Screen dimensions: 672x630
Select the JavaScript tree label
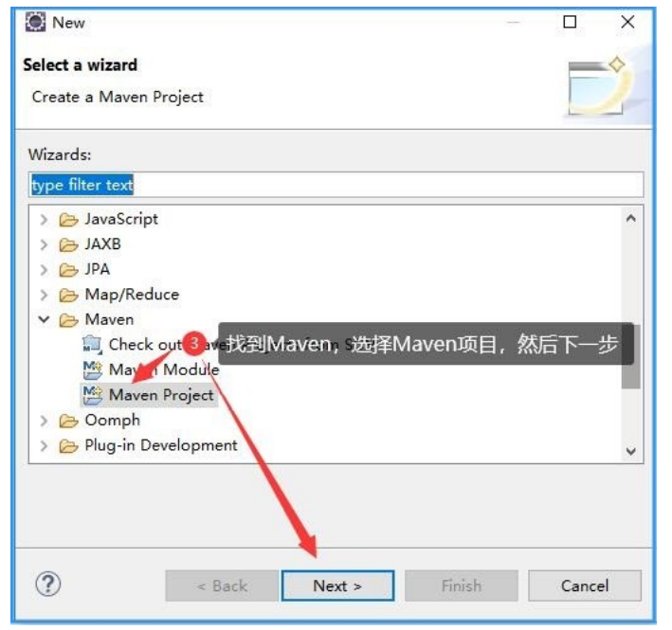[121, 219]
